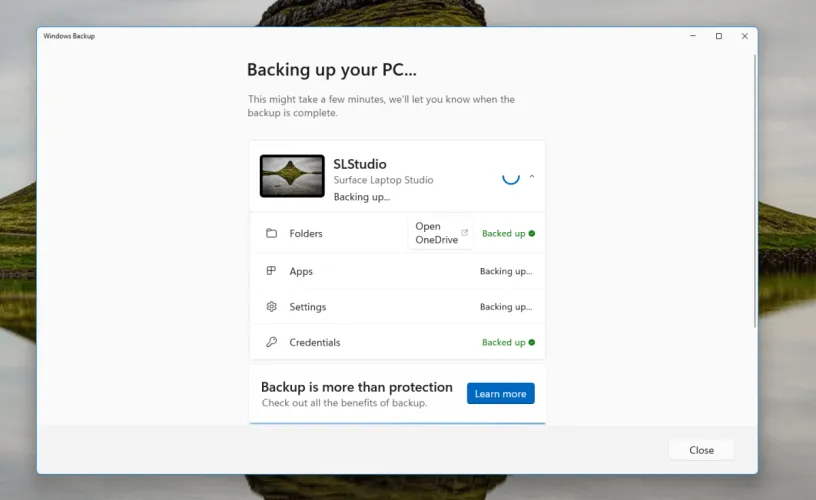816x500 pixels.
Task: Click the Apps 'Backing up...' status text
Action: pyautogui.click(x=505, y=271)
